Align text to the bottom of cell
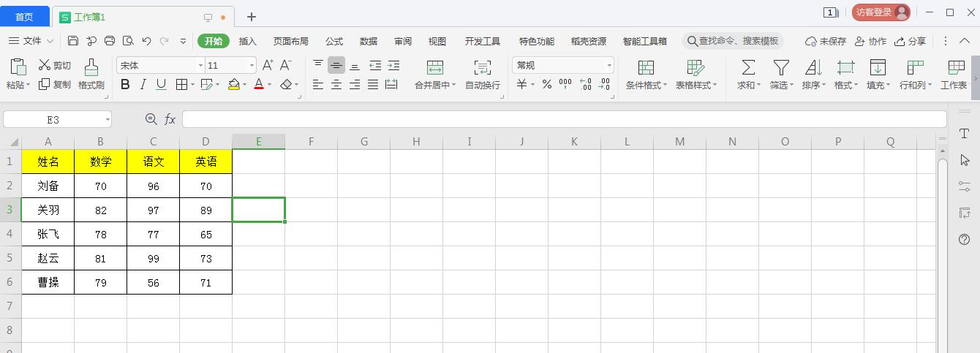 [355, 65]
